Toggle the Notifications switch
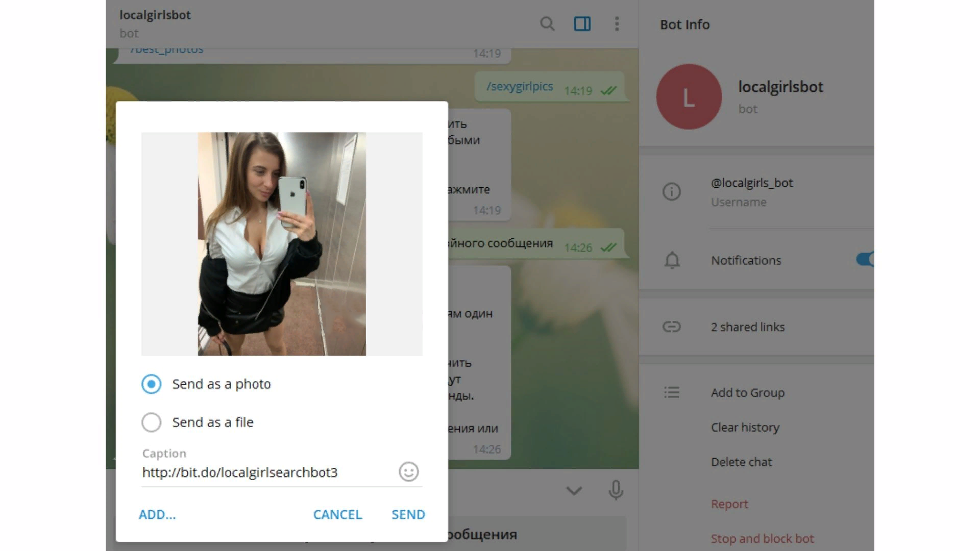Screen dimensions: 980x551 point(865,260)
